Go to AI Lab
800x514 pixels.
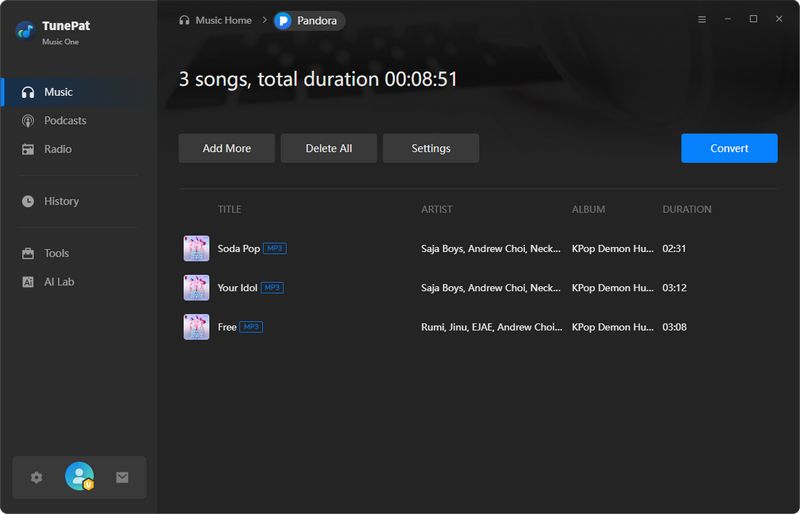click(59, 282)
